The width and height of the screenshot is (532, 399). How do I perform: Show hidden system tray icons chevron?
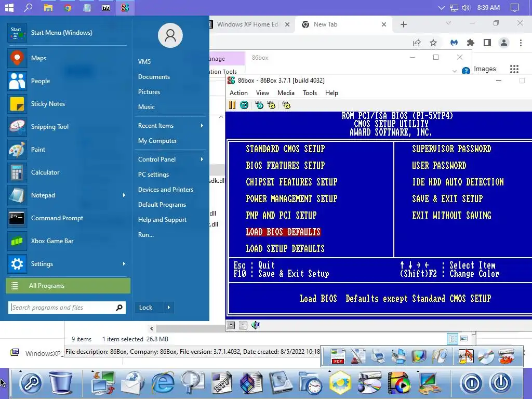click(441, 7)
